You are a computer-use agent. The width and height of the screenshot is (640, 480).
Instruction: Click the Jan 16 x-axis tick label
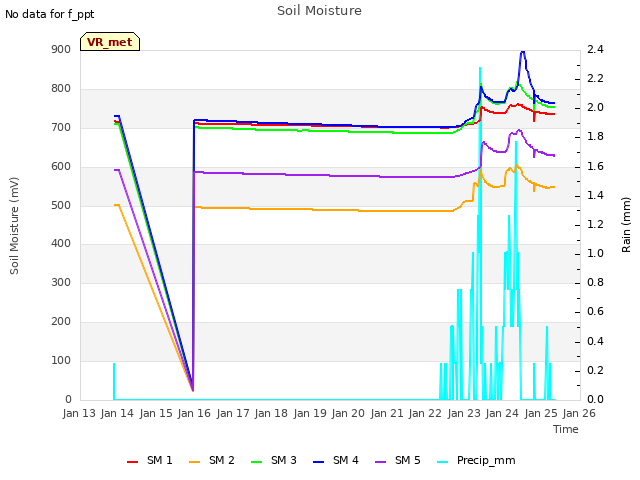click(194, 413)
